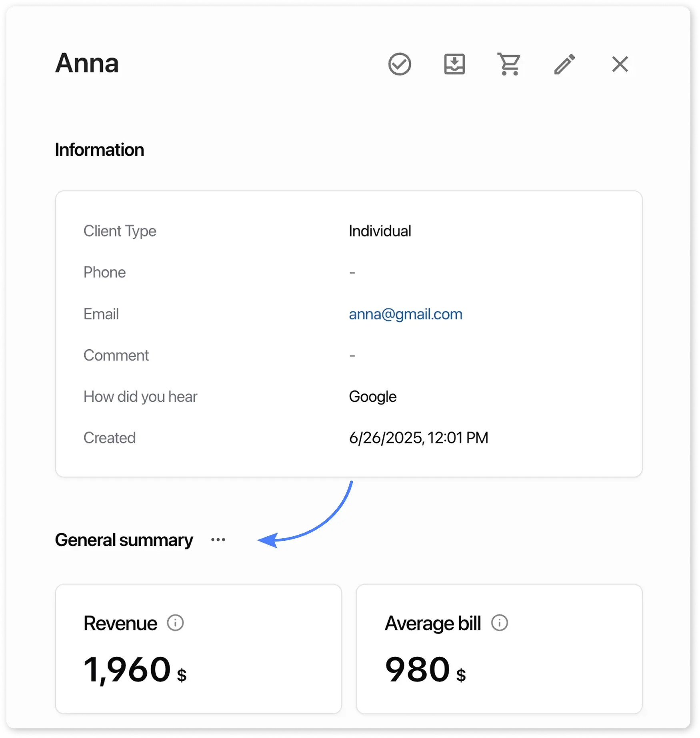
Task: Click the Google referral source value
Action: pyautogui.click(x=372, y=397)
